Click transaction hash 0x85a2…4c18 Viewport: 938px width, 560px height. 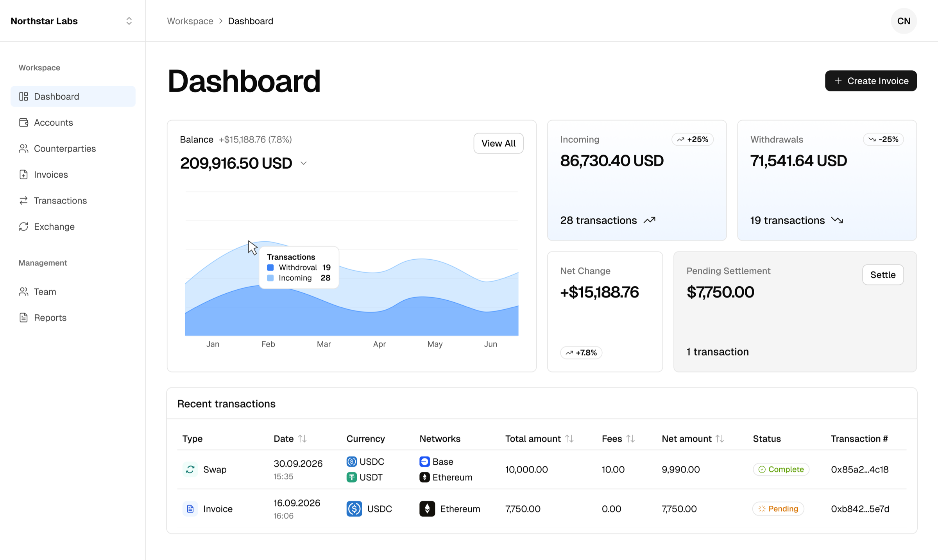pos(860,469)
